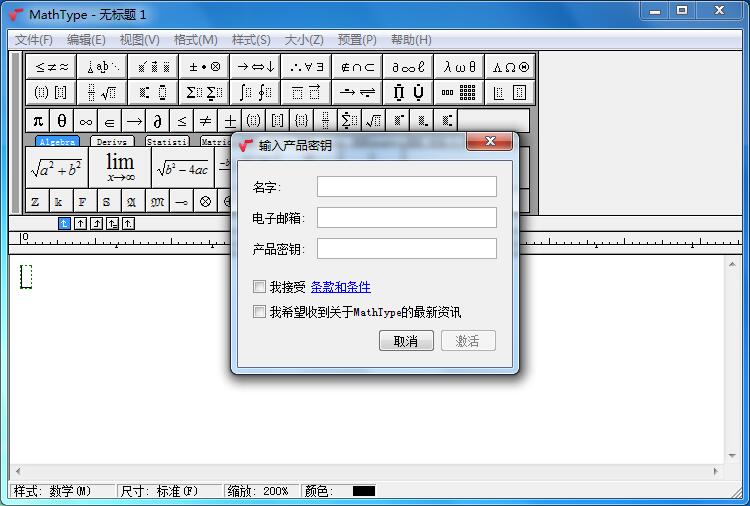
Task: Open the 格式(M) menu
Action: click(x=195, y=40)
